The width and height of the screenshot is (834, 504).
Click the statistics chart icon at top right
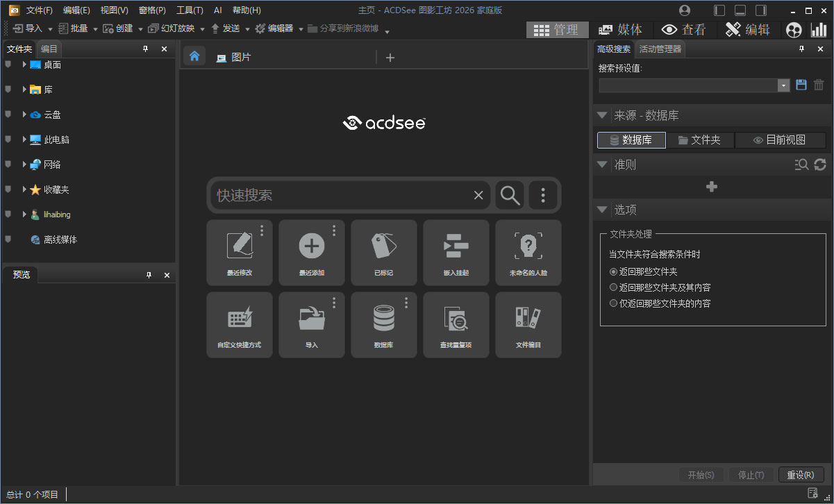[x=819, y=29]
